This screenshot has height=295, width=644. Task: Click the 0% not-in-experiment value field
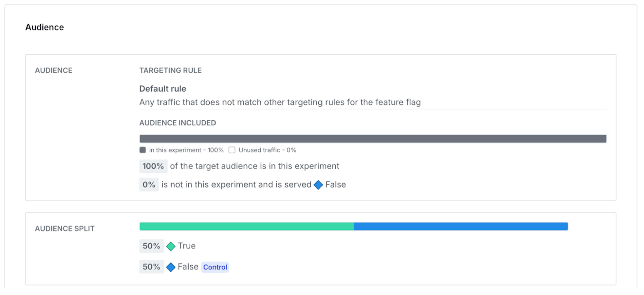click(149, 184)
